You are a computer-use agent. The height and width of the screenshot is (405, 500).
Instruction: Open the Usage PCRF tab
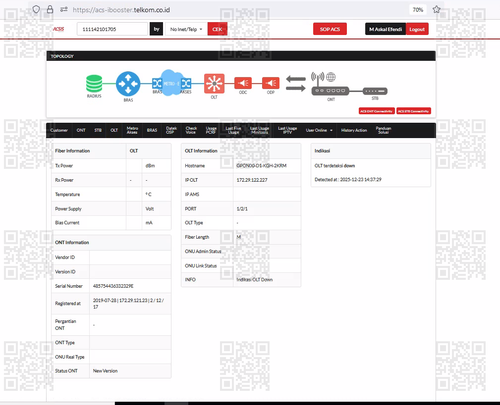211,130
